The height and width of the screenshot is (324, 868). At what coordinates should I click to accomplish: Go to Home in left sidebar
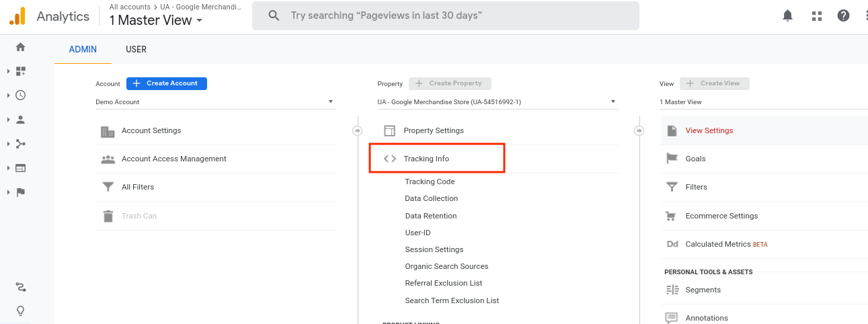(20, 47)
